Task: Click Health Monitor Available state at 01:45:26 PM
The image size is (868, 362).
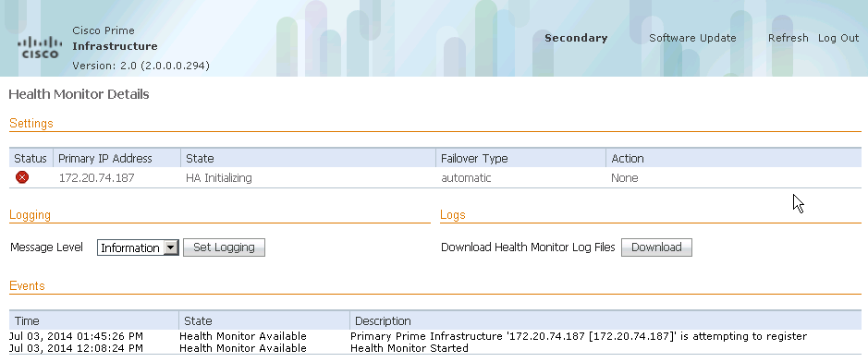Action: pos(243,336)
